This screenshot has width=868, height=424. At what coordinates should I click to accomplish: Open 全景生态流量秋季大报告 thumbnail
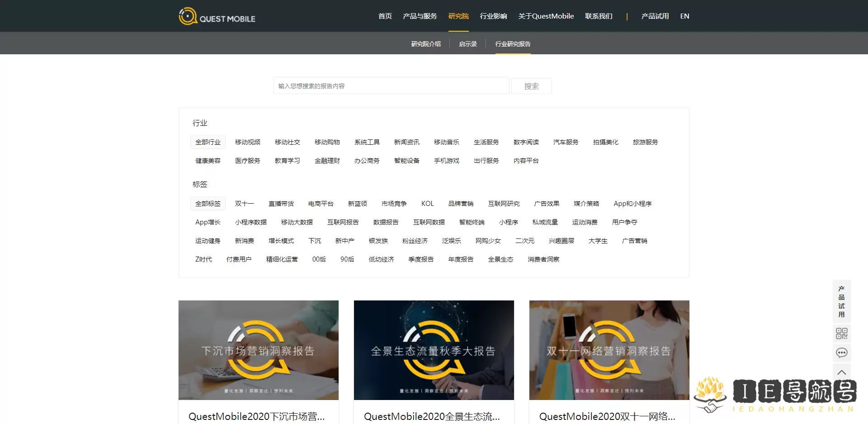(x=434, y=350)
